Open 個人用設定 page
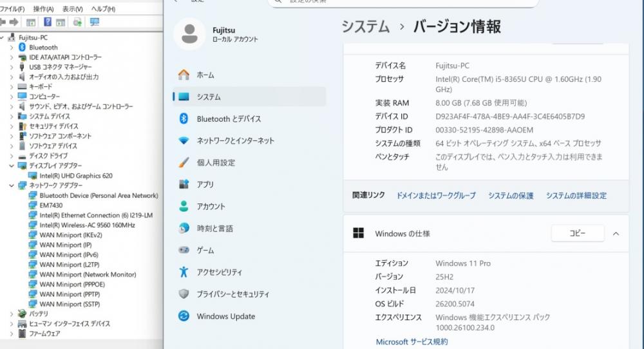This screenshot has width=644, height=349. tap(249, 163)
